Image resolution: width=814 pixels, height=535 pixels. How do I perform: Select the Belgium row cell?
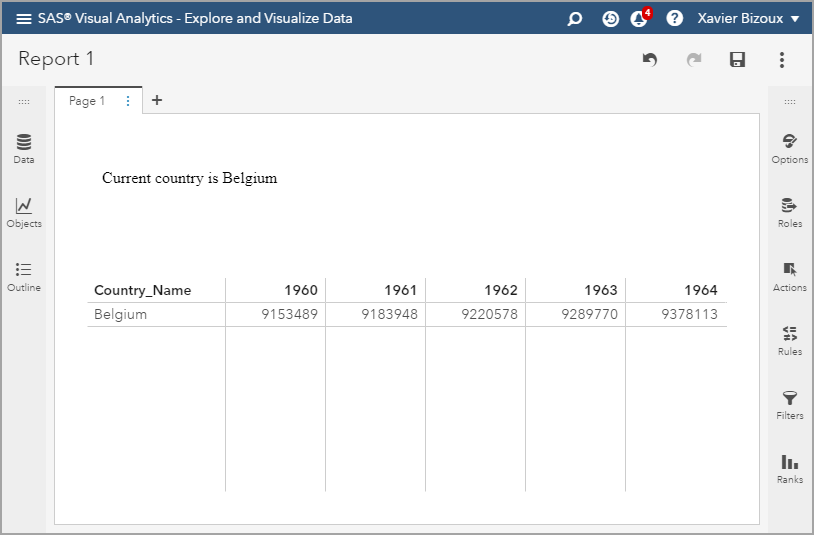(x=120, y=314)
